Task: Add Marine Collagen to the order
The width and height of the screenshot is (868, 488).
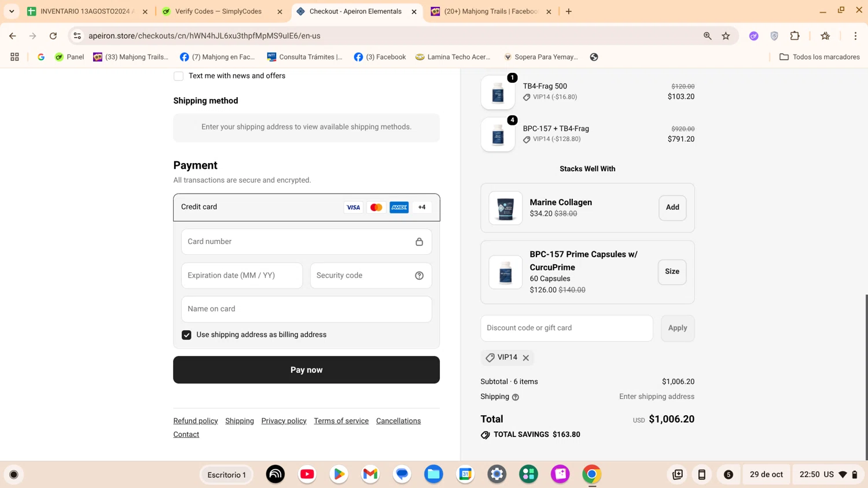Action: click(672, 208)
